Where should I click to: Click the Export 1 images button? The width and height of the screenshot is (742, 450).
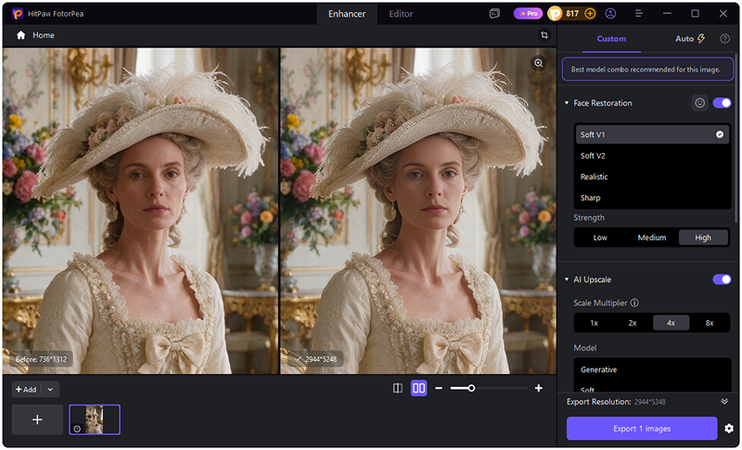click(642, 428)
